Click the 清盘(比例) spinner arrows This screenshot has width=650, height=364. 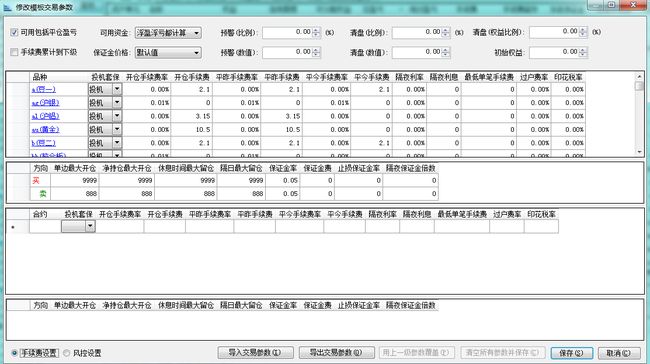pyautogui.click(x=446, y=32)
